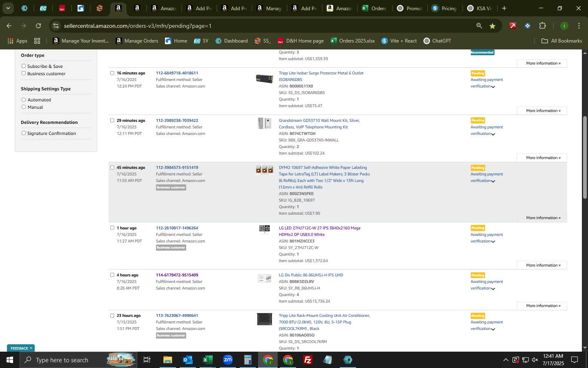This screenshot has height=368, width=588.
Task: Check Subscribe & Save filter
Action: (x=24, y=66)
